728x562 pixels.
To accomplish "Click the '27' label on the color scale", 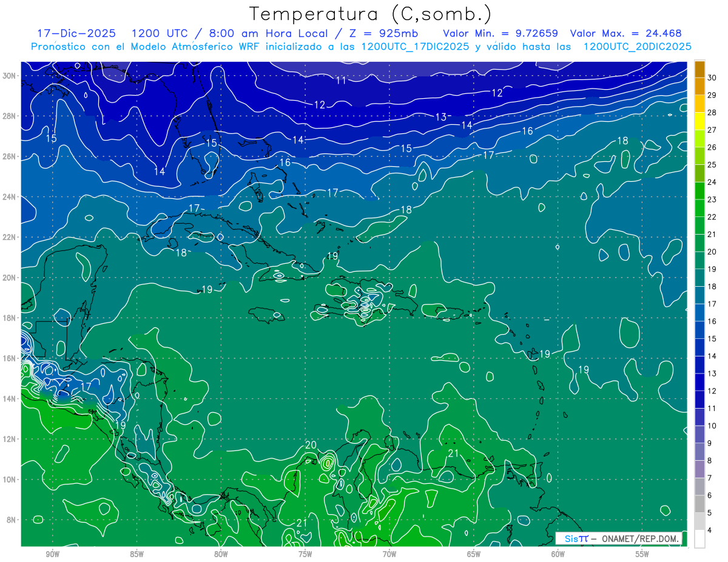I will [x=712, y=130].
